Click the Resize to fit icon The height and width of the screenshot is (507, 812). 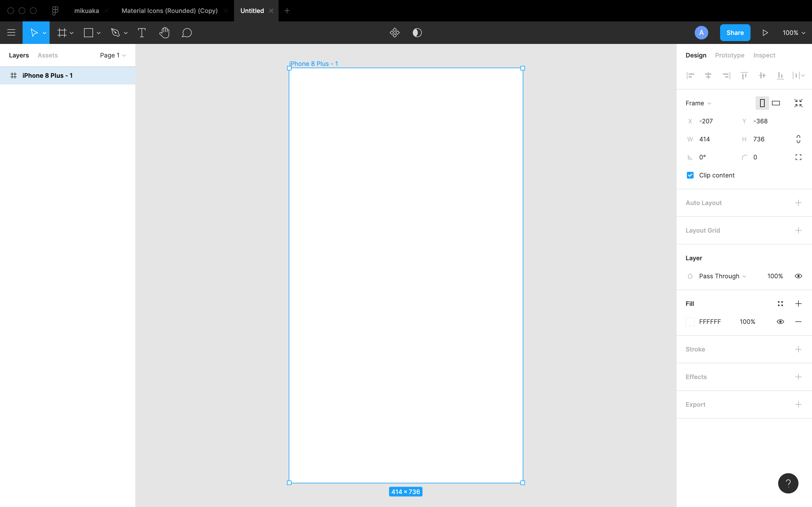(x=798, y=103)
